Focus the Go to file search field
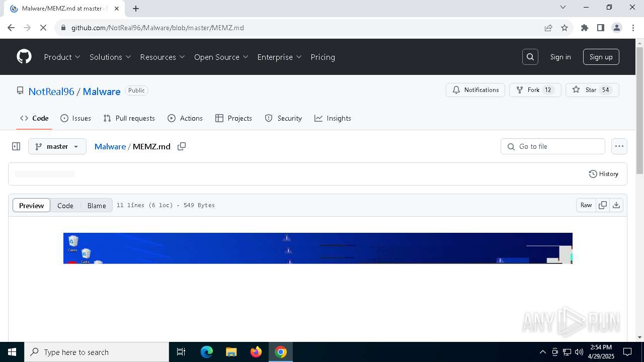This screenshot has height=362, width=644. (x=553, y=146)
